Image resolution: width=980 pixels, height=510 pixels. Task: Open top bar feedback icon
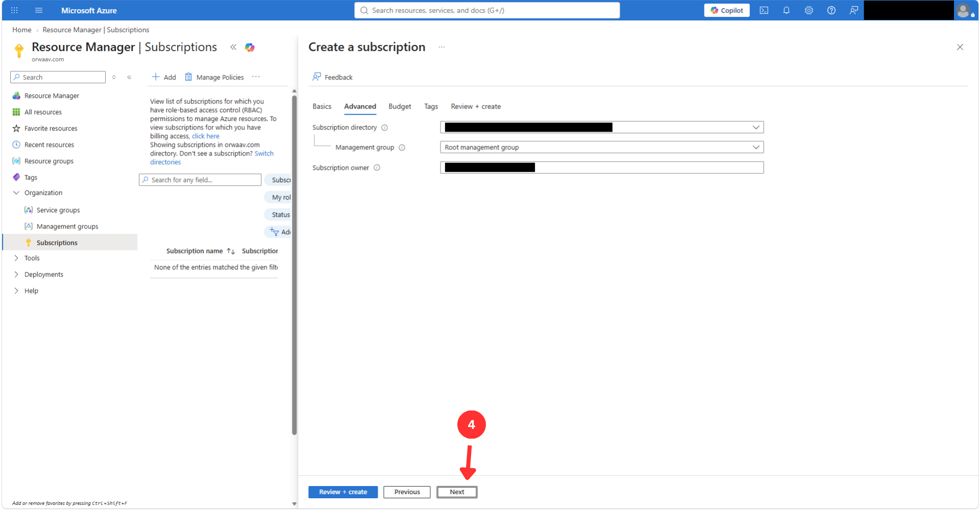click(854, 10)
